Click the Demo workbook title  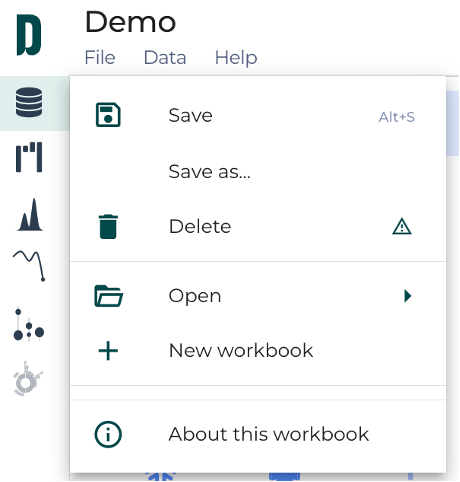(x=130, y=22)
